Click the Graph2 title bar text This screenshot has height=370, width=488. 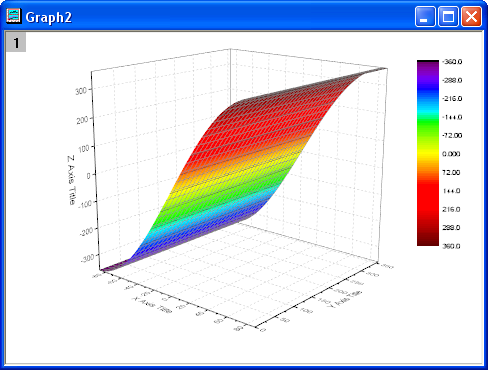pyautogui.click(x=49, y=17)
